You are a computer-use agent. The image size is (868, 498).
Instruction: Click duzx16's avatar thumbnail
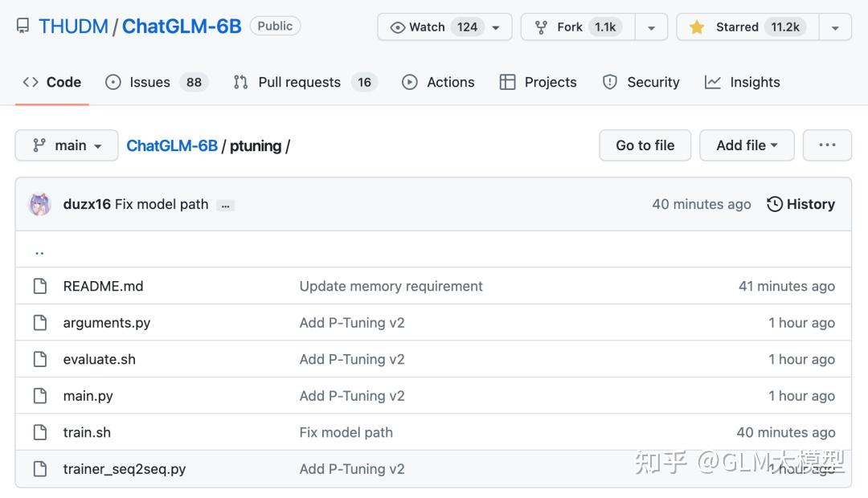(39, 204)
